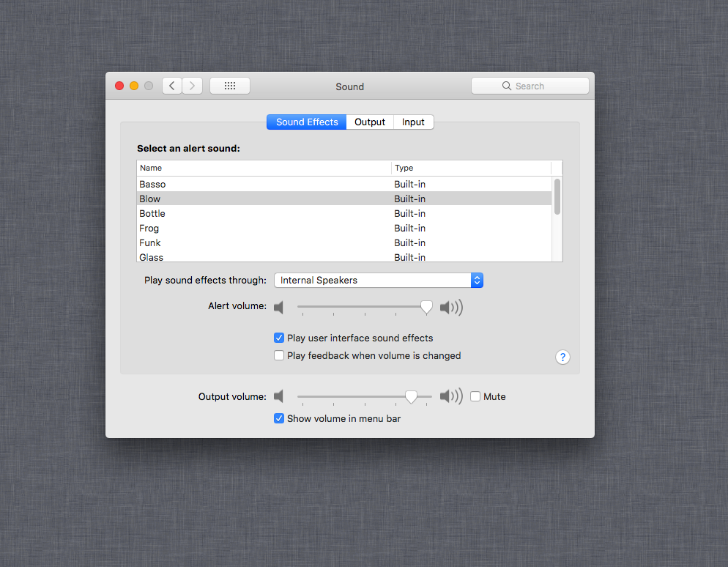Select the Blow alert sound row
This screenshot has height=567, width=728.
tap(344, 199)
